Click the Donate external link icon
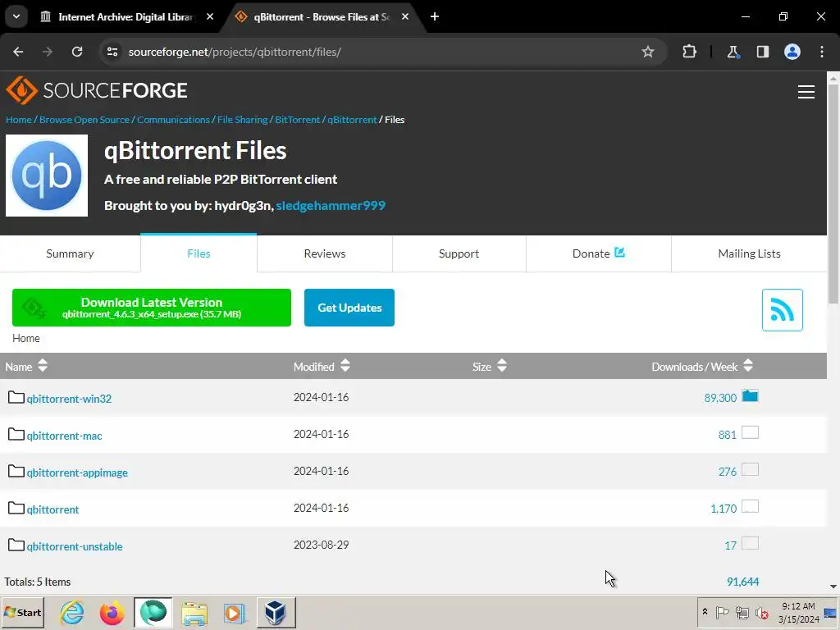 (x=620, y=252)
